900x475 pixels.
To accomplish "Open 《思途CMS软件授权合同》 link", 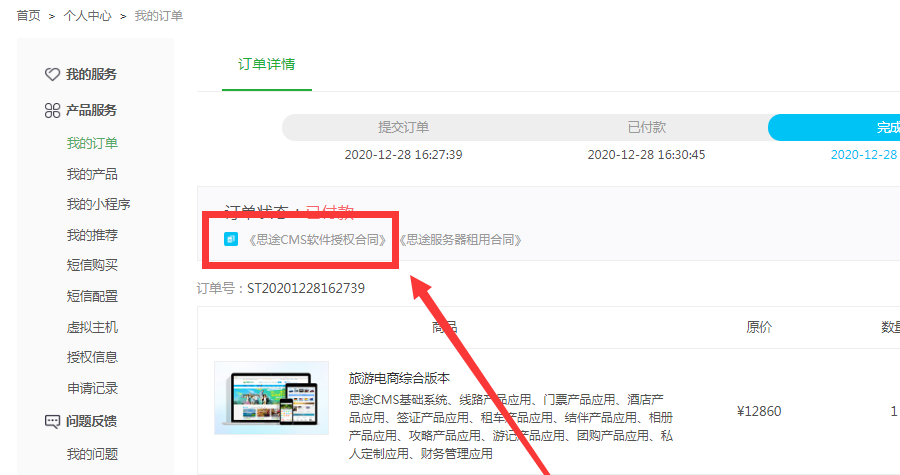I will [316, 240].
